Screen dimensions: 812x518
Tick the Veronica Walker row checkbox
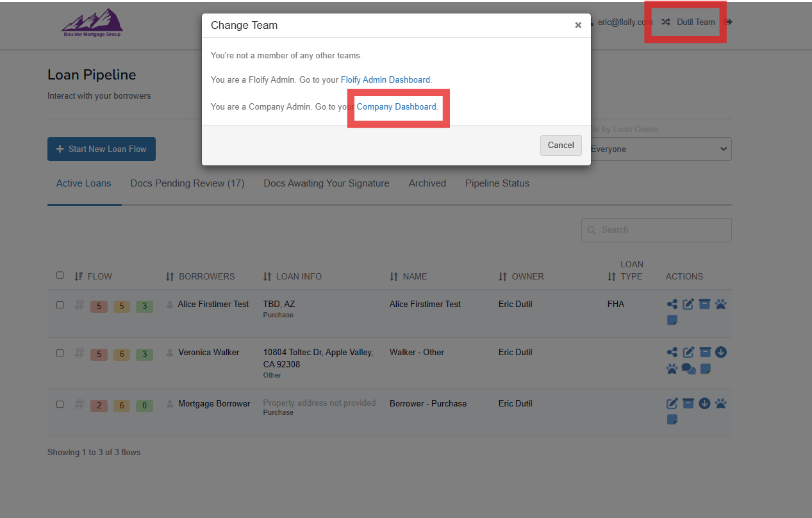[60, 353]
